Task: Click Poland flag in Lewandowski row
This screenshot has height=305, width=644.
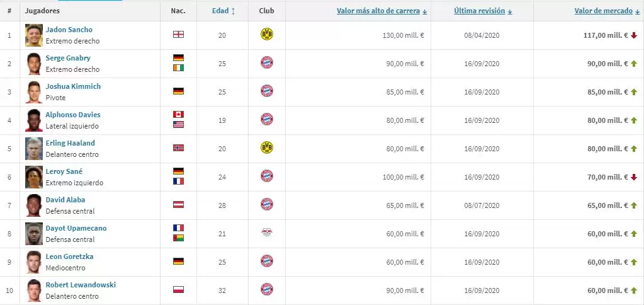Action: [178, 290]
